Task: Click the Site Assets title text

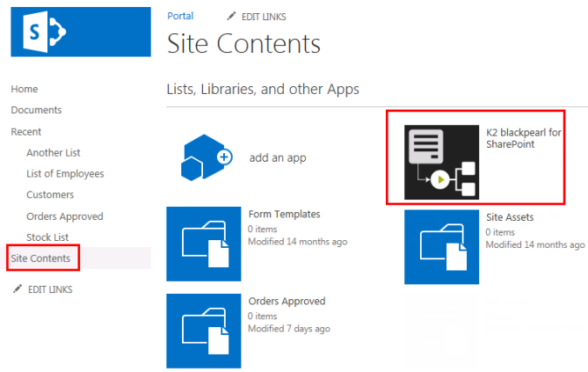Action: [x=510, y=217]
